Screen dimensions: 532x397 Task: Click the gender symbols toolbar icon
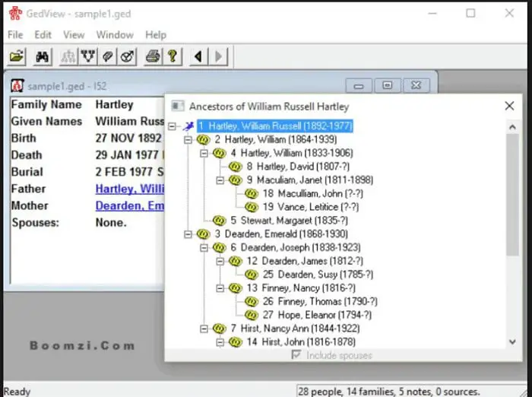[127, 56]
